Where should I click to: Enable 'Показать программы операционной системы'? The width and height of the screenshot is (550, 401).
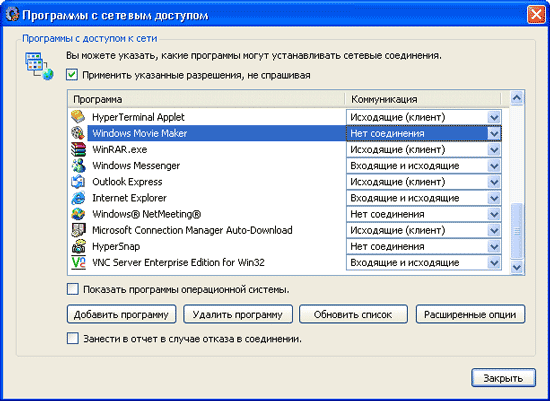pos(73,289)
